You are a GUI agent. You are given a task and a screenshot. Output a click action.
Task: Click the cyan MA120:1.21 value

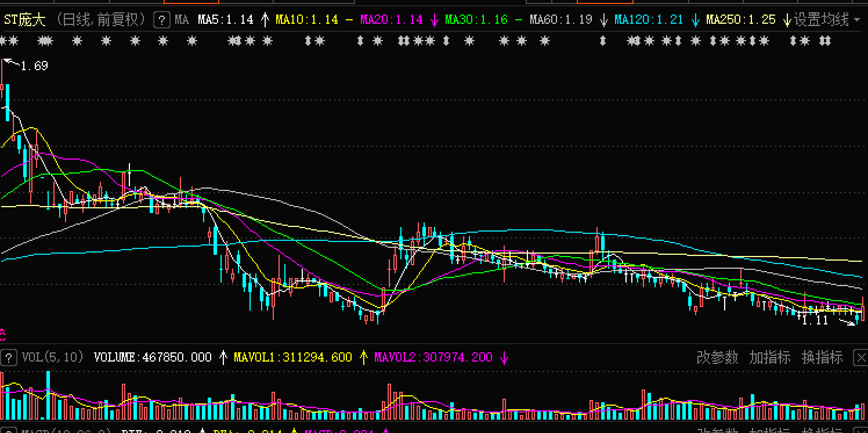point(649,20)
